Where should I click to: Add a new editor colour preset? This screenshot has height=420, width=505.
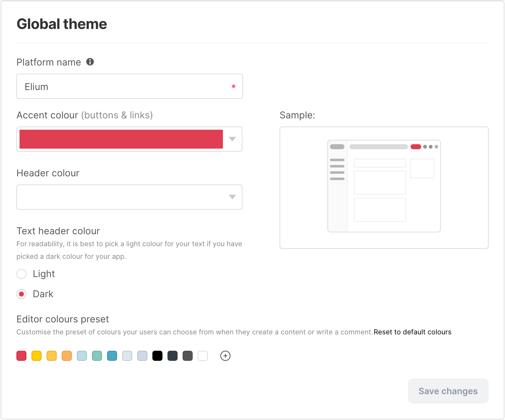(x=225, y=356)
